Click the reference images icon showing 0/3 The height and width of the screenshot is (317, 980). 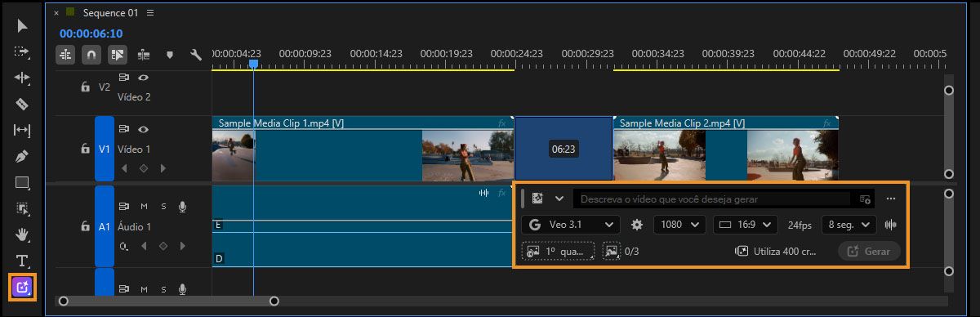[x=612, y=251]
